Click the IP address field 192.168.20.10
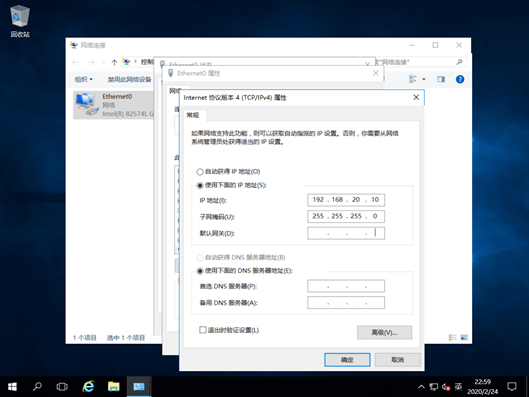Viewport: 529px width, 397px height. (346, 200)
